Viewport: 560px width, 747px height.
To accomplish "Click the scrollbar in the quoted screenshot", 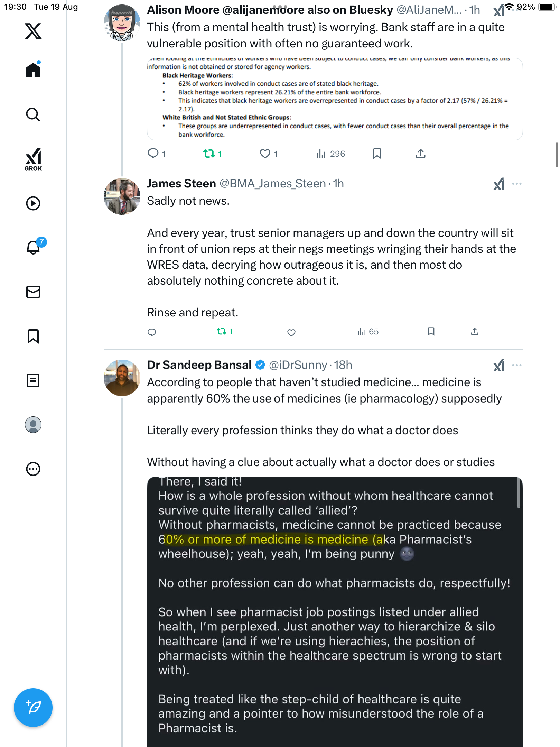I will (519, 493).
